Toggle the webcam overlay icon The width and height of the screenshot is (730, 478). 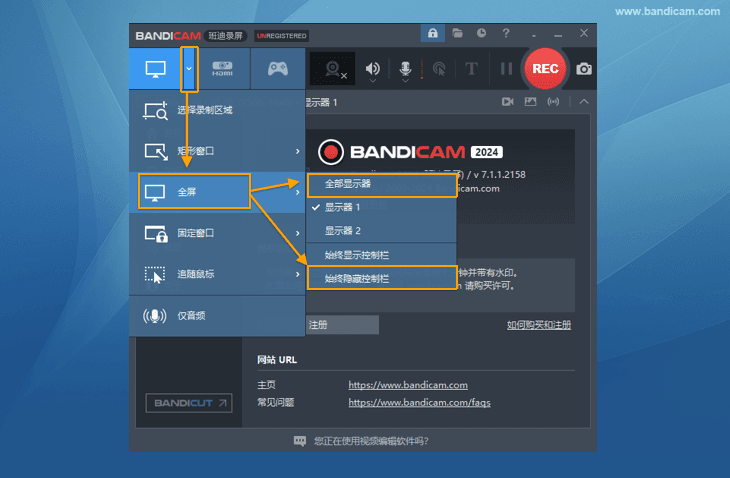pos(332,68)
